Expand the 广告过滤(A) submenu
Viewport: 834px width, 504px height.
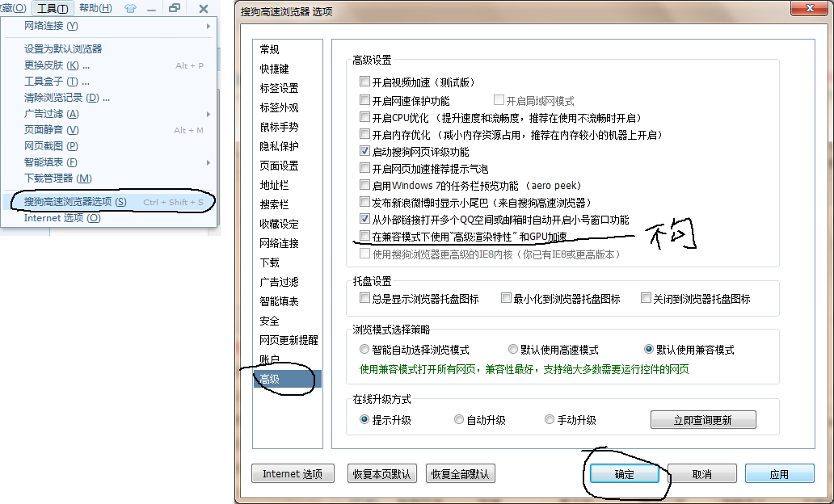tap(108, 114)
